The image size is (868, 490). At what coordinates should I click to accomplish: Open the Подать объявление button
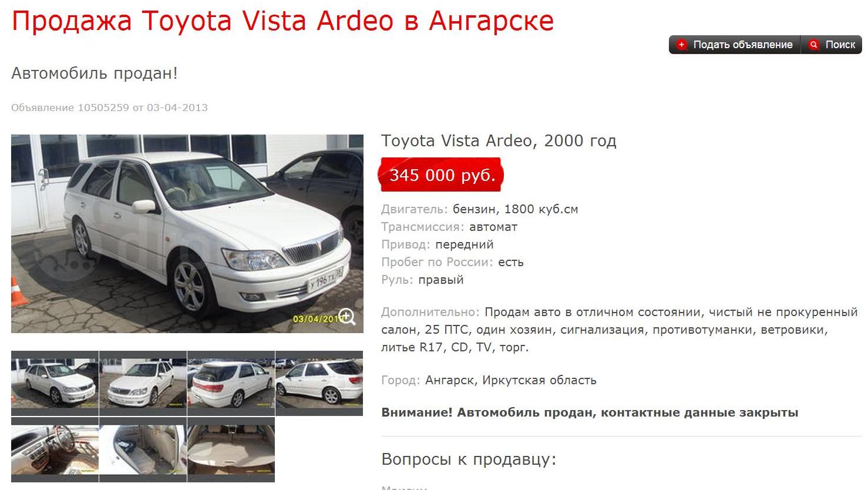pyautogui.click(x=735, y=45)
